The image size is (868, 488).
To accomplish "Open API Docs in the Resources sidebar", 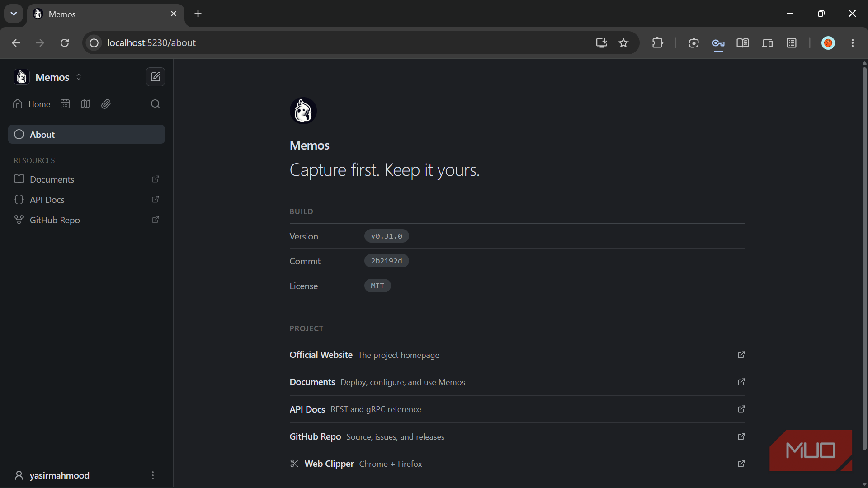I will (86, 199).
